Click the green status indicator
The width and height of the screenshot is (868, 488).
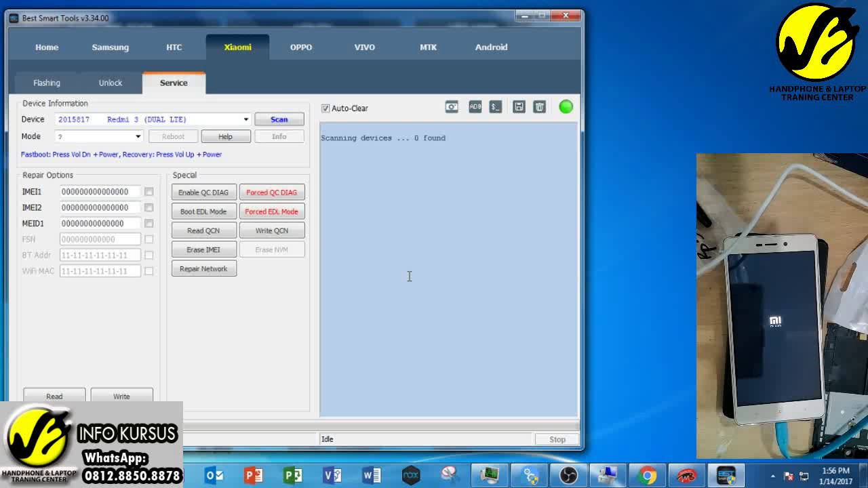[566, 106]
